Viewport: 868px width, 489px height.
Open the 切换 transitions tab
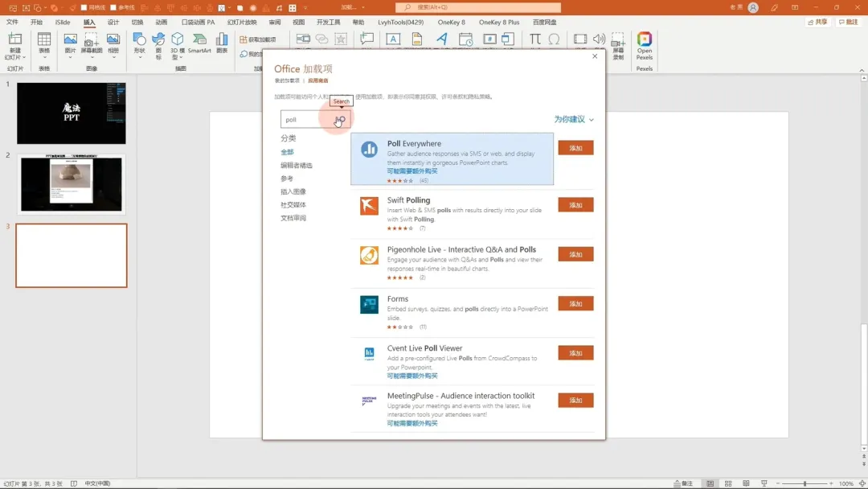(137, 23)
